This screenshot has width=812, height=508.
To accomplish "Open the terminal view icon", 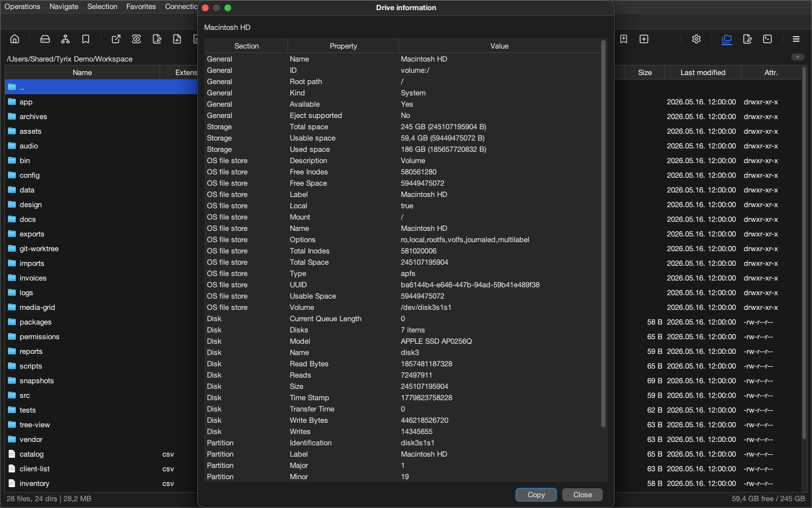I will coord(767,39).
